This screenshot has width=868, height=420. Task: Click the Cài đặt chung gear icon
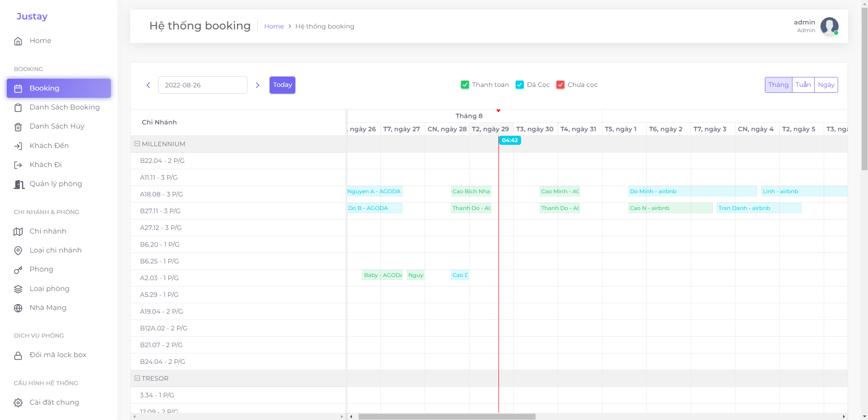click(x=18, y=403)
